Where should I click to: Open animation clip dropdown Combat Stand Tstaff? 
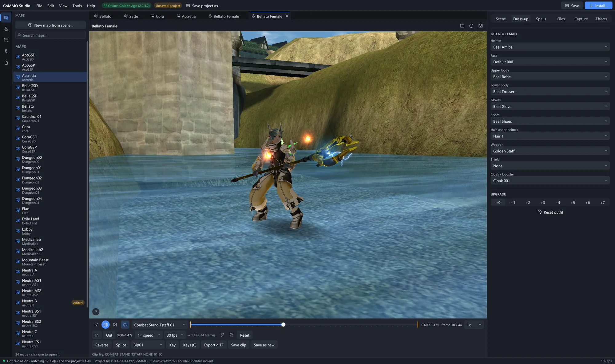point(160,325)
